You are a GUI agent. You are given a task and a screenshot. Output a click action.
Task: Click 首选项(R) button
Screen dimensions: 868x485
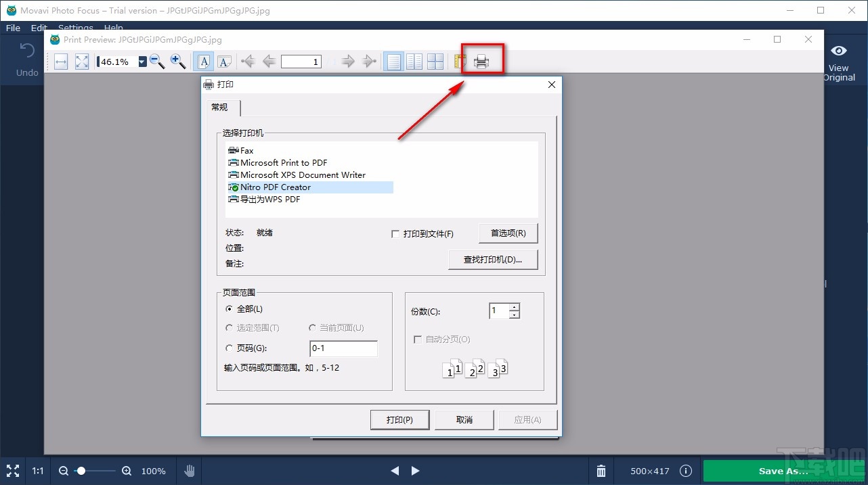(x=508, y=233)
